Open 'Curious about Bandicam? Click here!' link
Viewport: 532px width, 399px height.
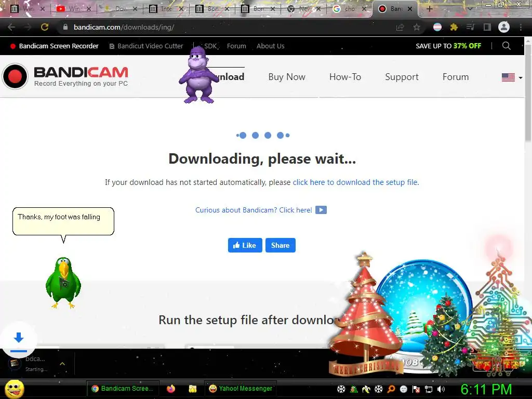click(254, 210)
